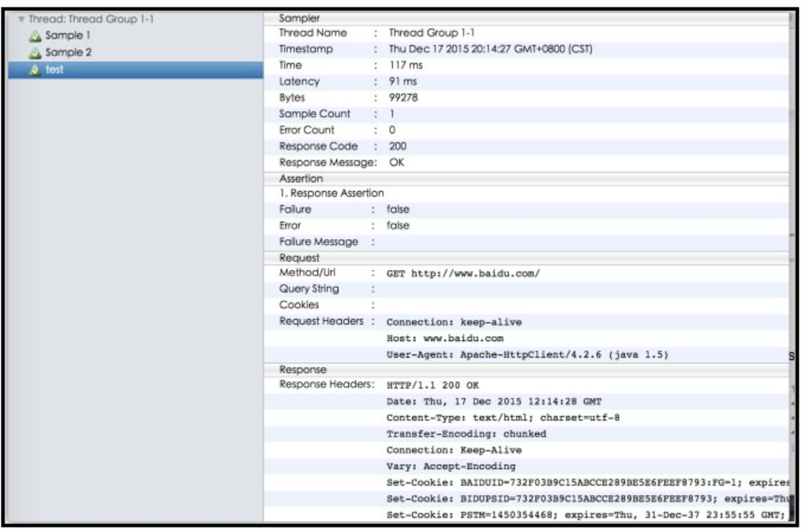The height and width of the screenshot is (532, 805).
Task: Click the Sample 1 status icon
Action: tap(35, 36)
